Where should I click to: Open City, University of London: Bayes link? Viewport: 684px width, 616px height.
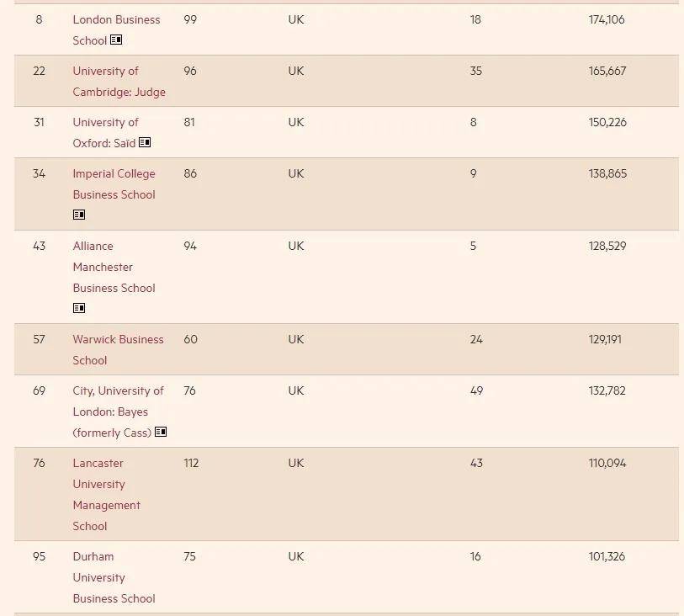(118, 412)
